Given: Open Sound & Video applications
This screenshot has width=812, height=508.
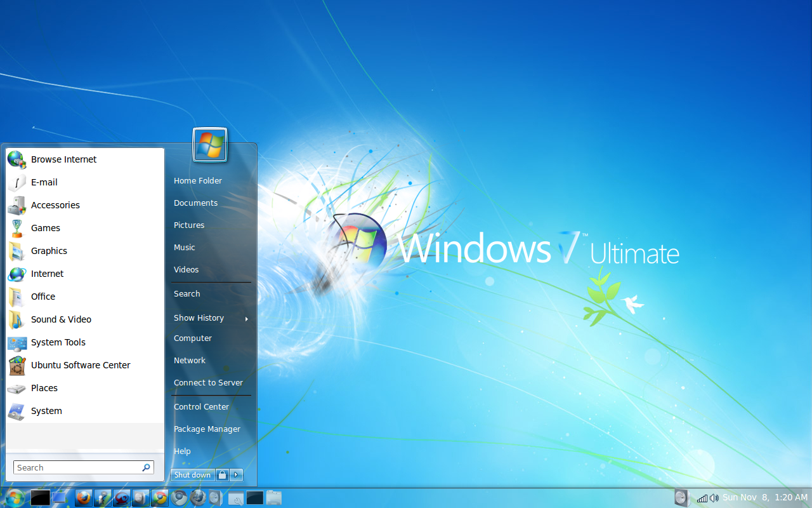Looking at the screenshot, I should coord(61,319).
